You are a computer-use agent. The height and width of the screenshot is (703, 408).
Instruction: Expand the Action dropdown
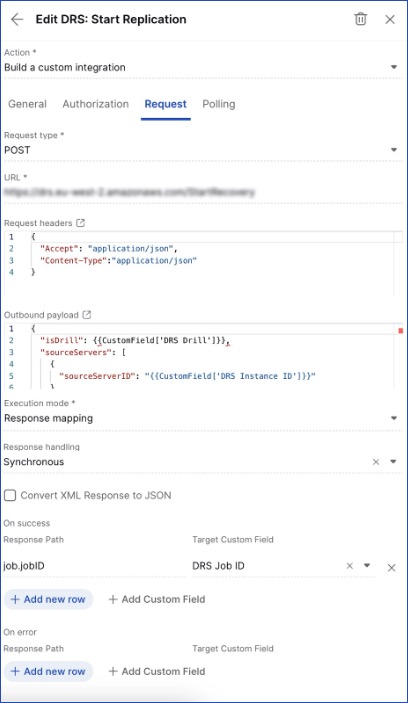(x=394, y=67)
